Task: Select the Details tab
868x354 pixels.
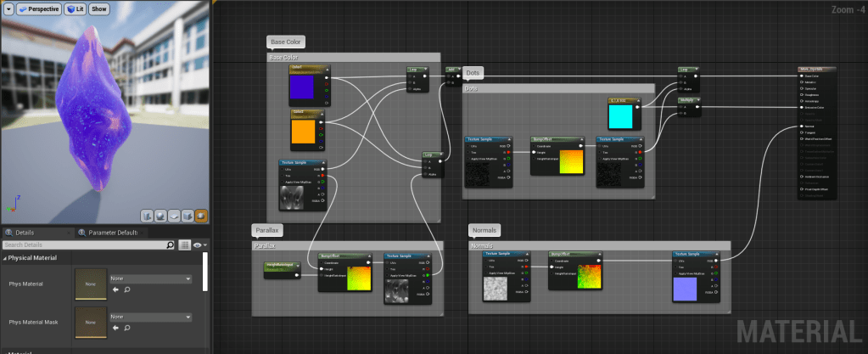Action: (24, 233)
